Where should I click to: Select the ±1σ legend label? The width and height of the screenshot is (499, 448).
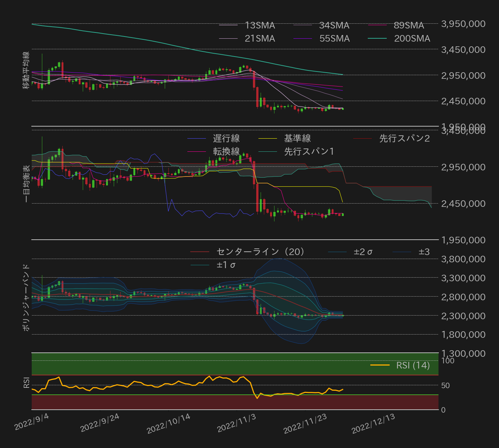pos(226,265)
